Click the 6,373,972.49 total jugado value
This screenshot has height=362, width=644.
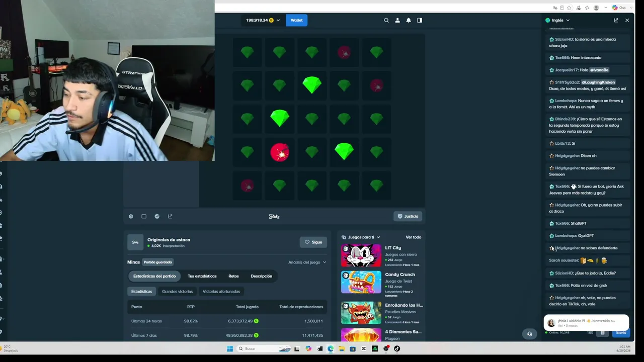pos(240,321)
